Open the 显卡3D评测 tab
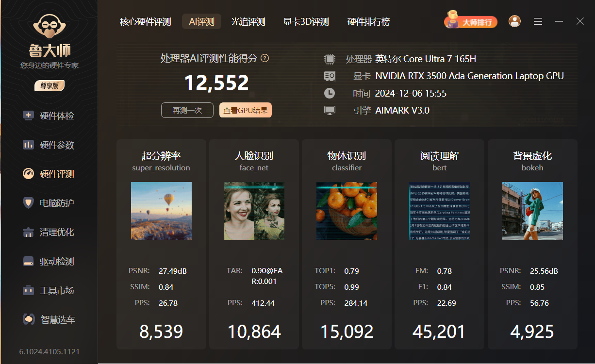This screenshot has width=595, height=364. (306, 22)
